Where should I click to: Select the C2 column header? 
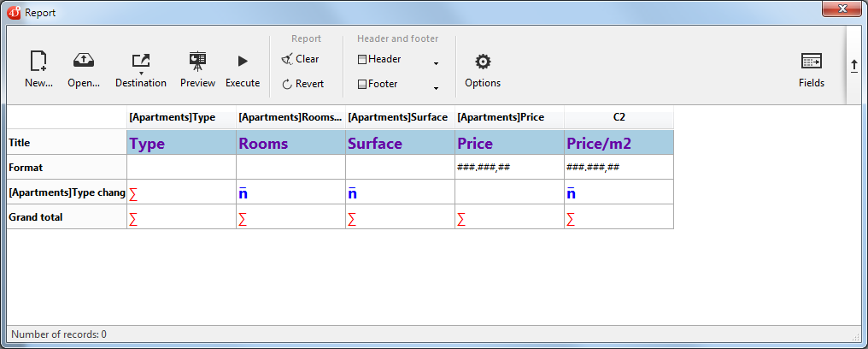click(619, 117)
